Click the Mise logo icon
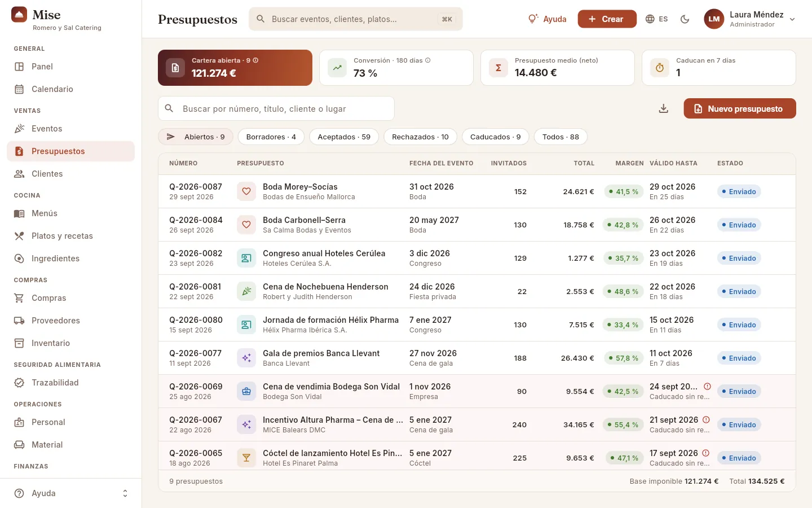 (19, 15)
